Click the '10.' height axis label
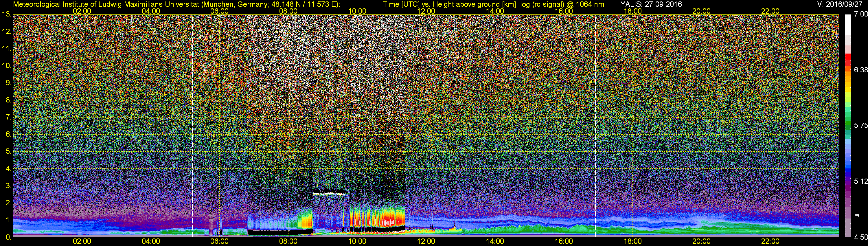The height and width of the screenshot is (246, 868). pos(6,66)
